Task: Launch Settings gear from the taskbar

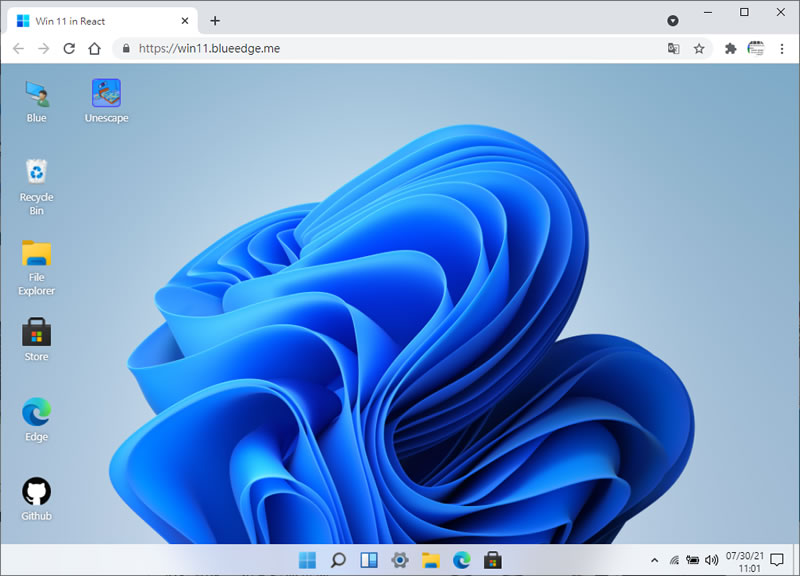Action: (400, 560)
